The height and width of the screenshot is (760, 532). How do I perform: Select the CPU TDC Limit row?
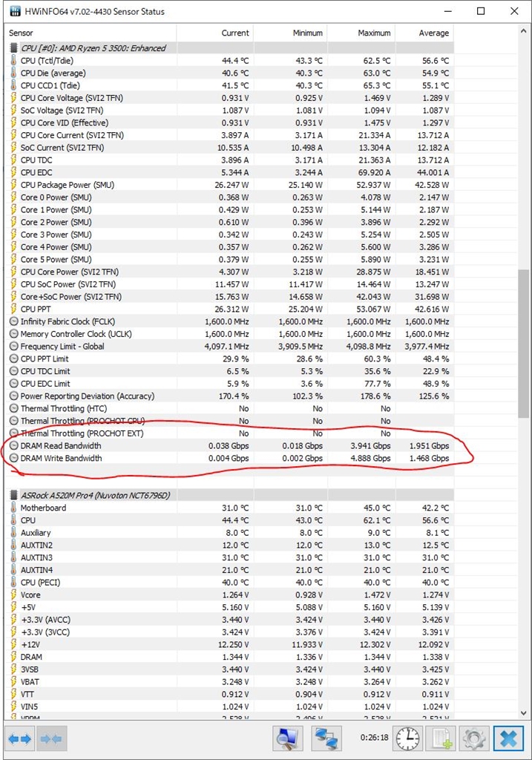click(x=229, y=371)
